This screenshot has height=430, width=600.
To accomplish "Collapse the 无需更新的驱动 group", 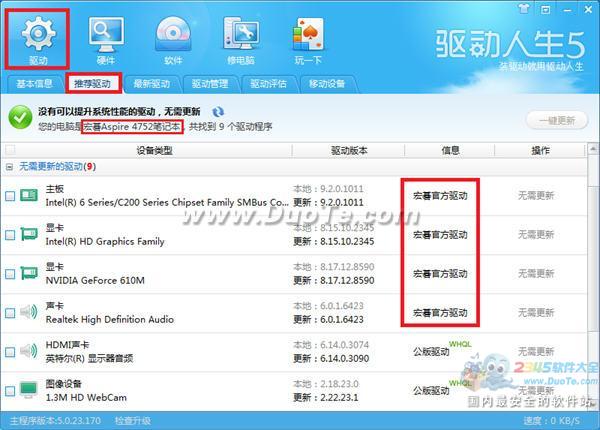I will tap(10, 167).
